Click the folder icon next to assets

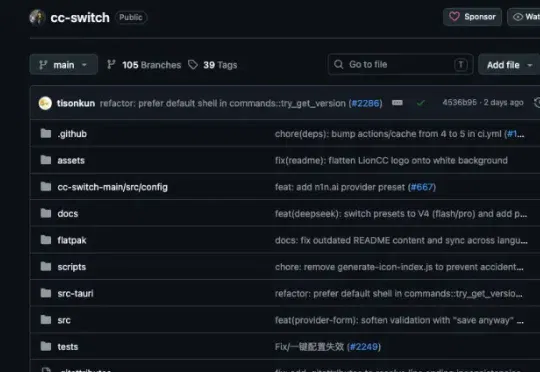(46, 160)
